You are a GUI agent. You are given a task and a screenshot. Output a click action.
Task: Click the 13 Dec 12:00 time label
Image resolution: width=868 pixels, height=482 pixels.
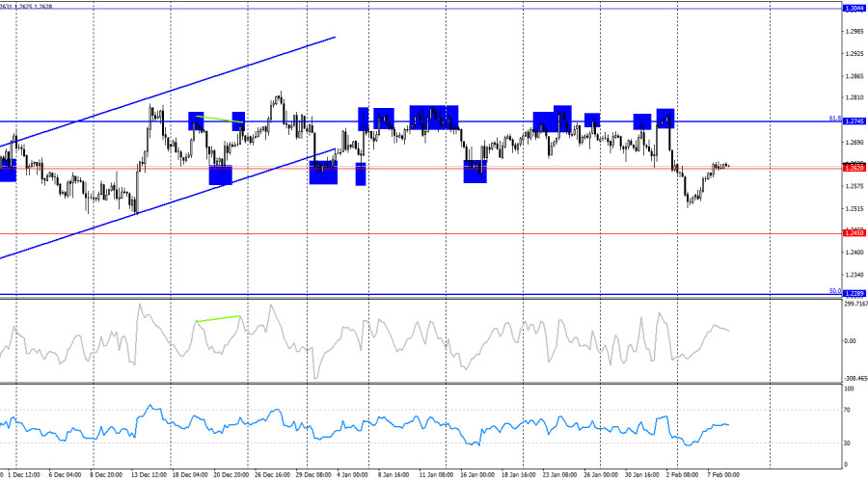[x=149, y=475]
